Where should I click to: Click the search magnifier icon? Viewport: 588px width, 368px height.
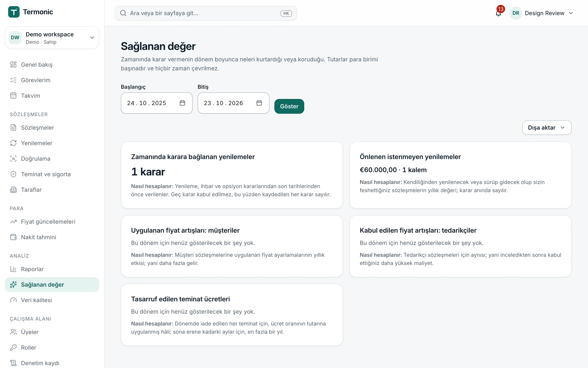click(x=123, y=13)
